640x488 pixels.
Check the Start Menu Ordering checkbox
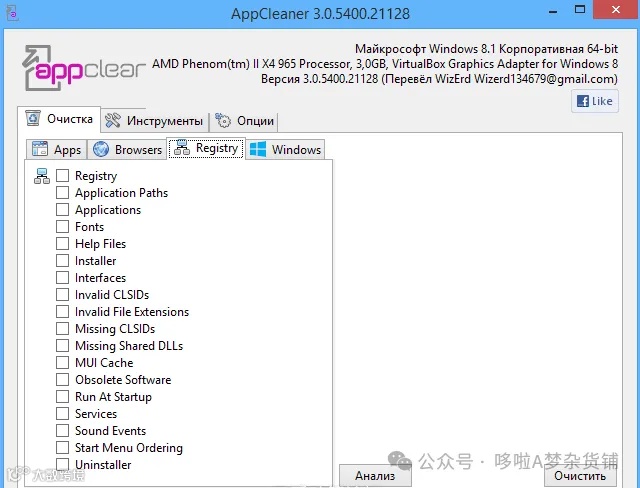point(62,448)
